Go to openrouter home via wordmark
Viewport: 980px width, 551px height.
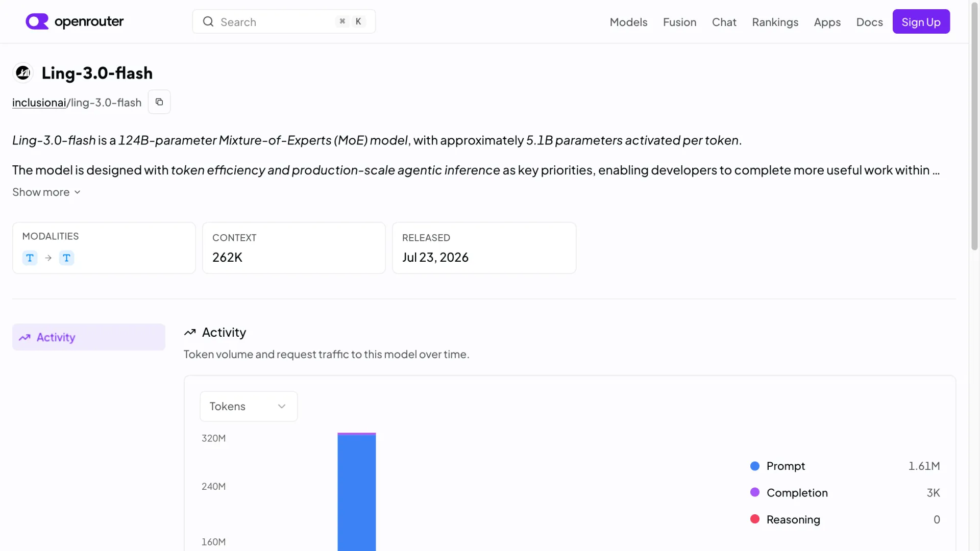[89, 21]
